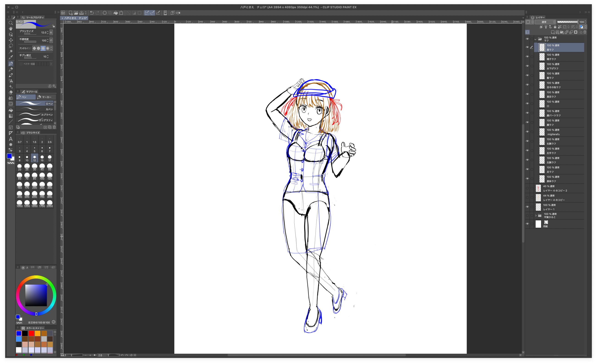The width and height of the screenshot is (597, 364).
Task: Open the 通常 blending mode dropdown
Action: click(x=545, y=22)
